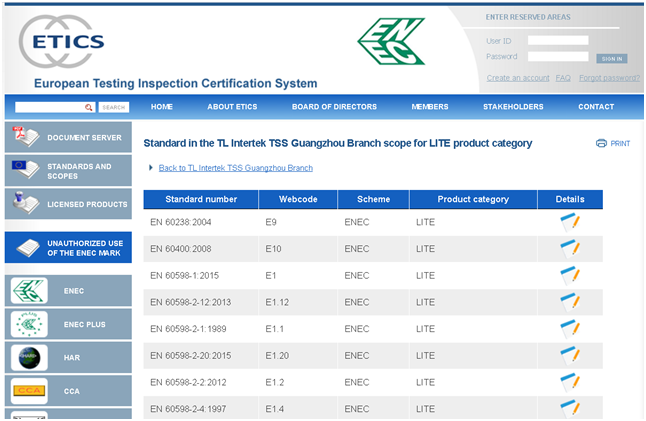Open details for EN 60598-2-12:2013 row
Image resolution: width=646 pixels, height=421 pixels.
coord(570,302)
